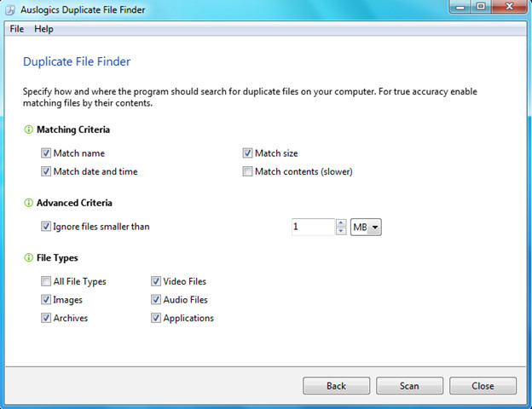Maximize the application window
The width and height of the screenshot is (532, 409).
click(481, 7)
